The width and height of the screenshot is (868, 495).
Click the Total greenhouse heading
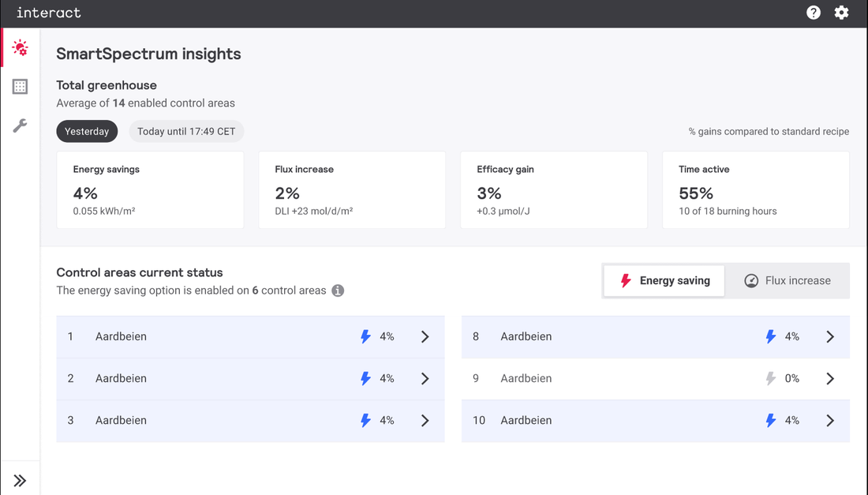107,85
